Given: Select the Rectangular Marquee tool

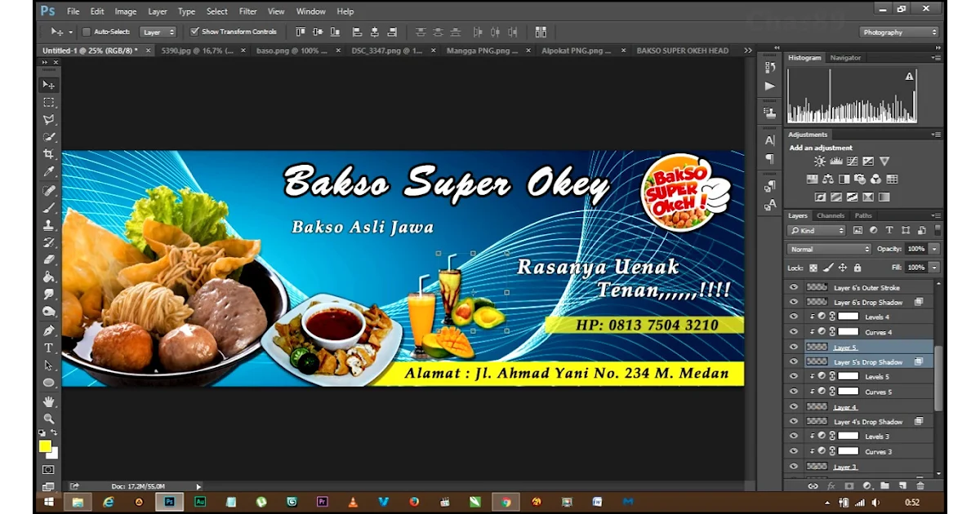Looking at the screenshot, I should click(x=49, y=102).
